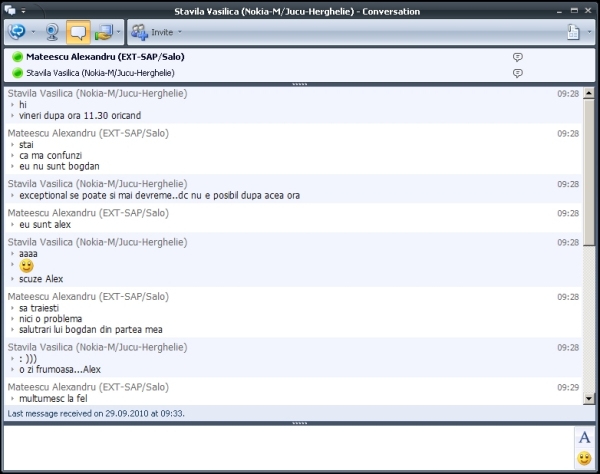Screen dimensions: 600x474
Task: Click chat bubble icon on Mateescu's row
Action: [x=517, y=57]
